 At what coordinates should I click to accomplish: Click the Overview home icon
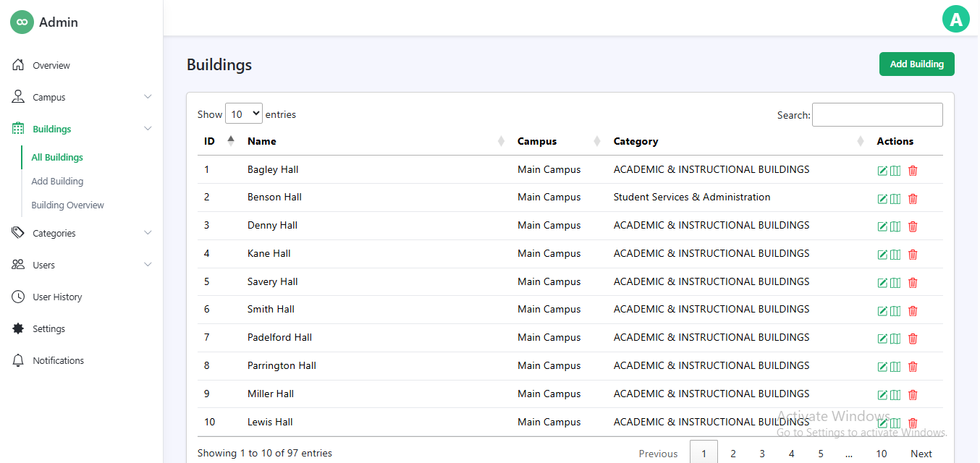pos(18,65)
